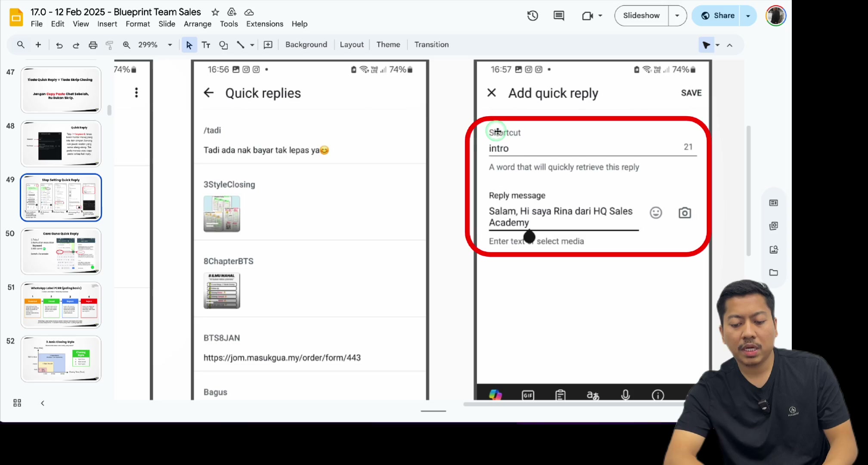Open the Arrange menu
The image size is (868, 465).
(197, 24)
